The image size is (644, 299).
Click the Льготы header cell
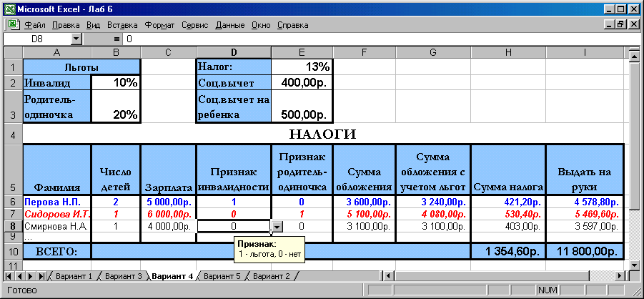pyautogui.click(x=81, y=67)
